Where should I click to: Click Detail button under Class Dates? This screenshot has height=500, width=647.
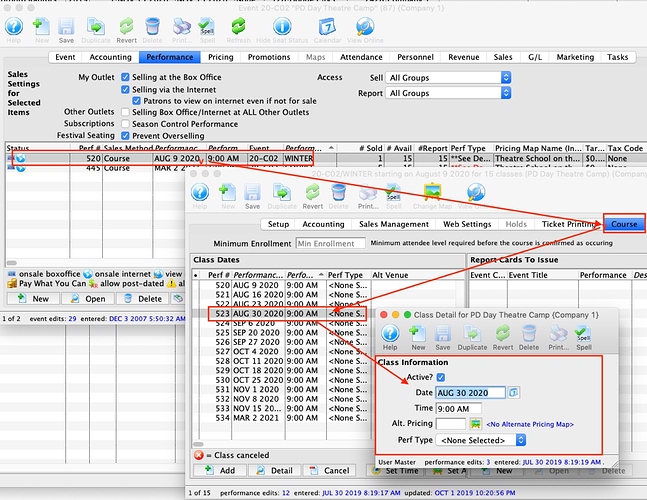(274, 470)
